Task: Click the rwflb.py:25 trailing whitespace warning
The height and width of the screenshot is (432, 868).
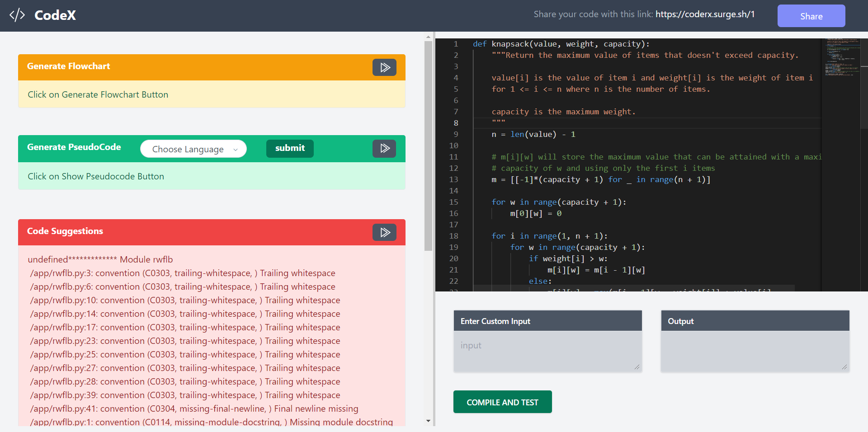Action: (x=185, y=354)
